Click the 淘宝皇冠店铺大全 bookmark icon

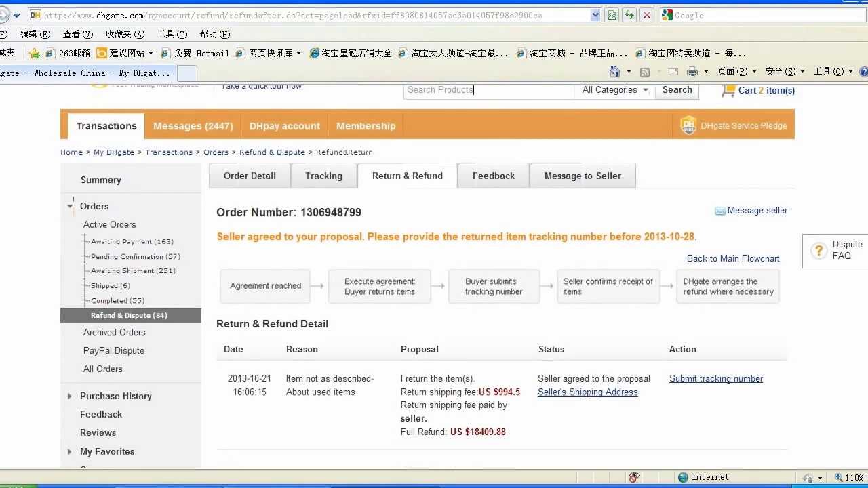coord(314,53)
